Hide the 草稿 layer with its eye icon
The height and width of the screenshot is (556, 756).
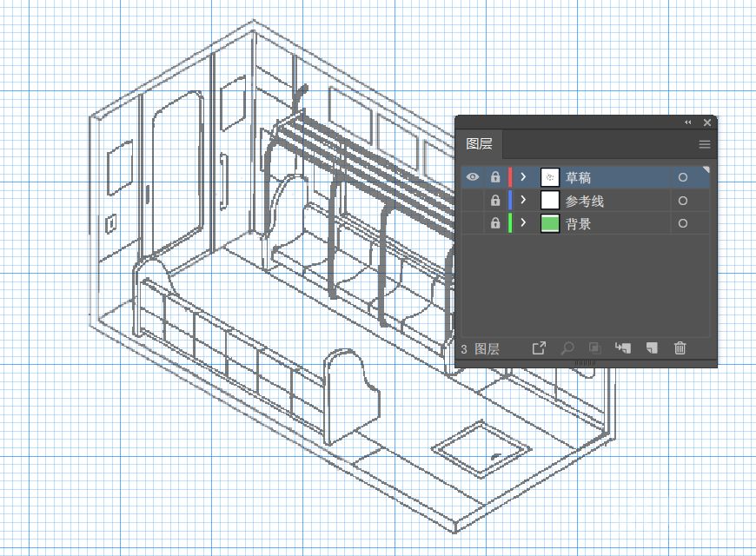pyautogui.click(x=473, y=177)
